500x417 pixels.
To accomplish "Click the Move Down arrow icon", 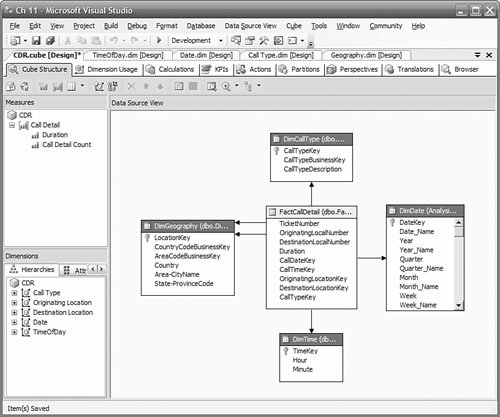I will [160, 86].
